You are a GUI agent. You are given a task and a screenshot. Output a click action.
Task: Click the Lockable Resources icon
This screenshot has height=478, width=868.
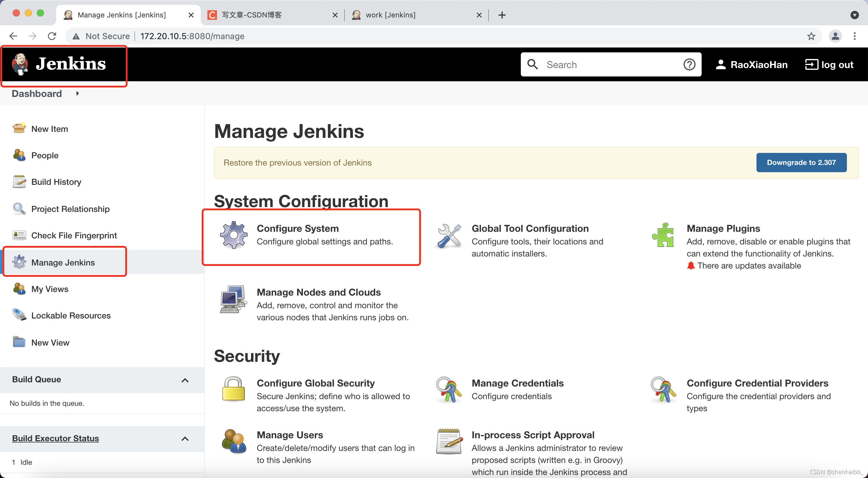(x=19, y=315)
